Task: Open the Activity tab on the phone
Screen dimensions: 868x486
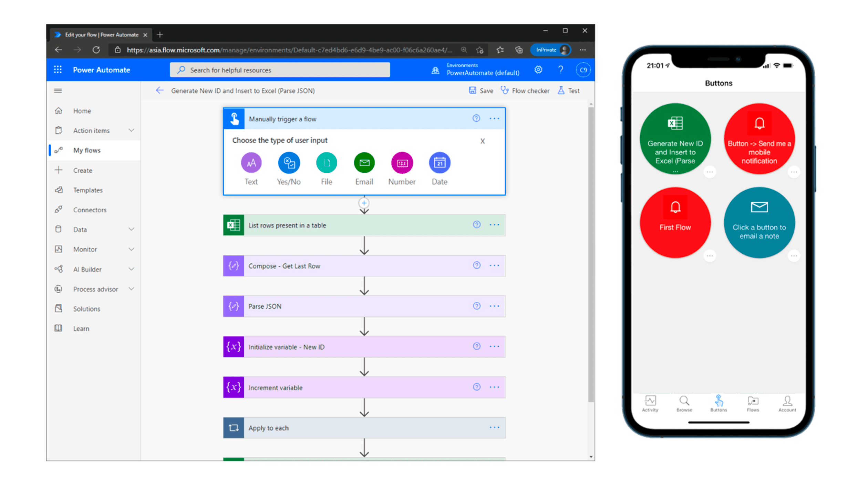Action: tap(650, 403)
